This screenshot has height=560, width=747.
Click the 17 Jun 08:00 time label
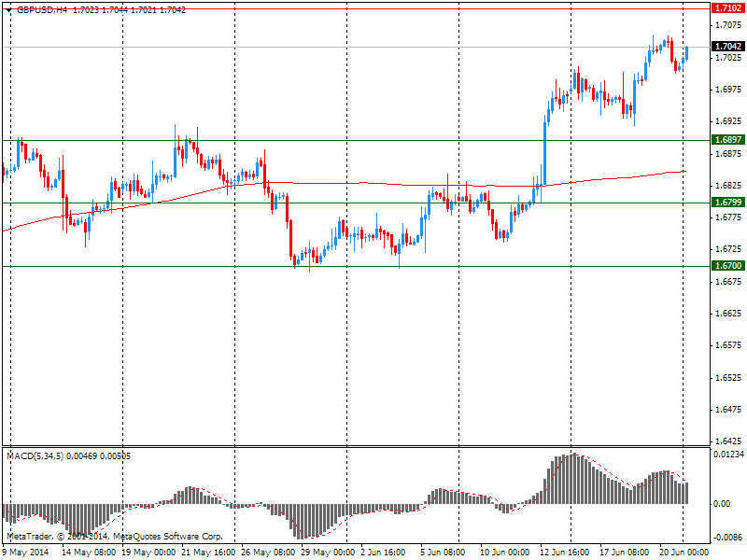[624, 553]
